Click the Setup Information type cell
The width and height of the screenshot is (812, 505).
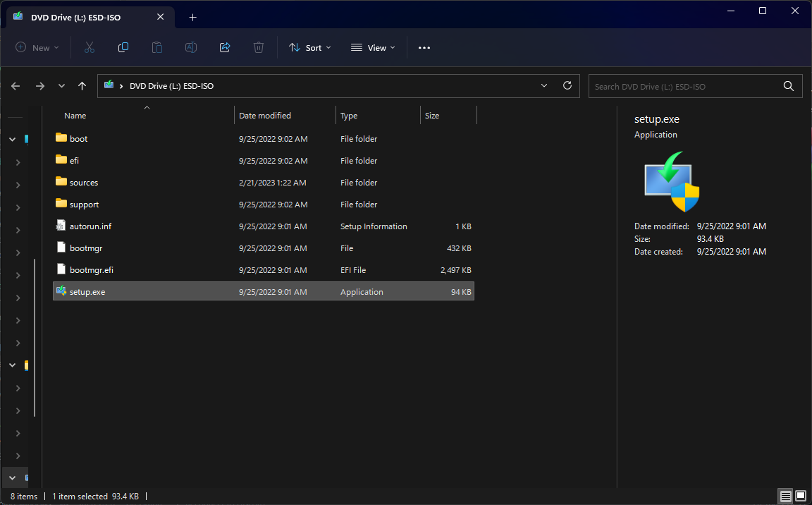pos(374,226)
